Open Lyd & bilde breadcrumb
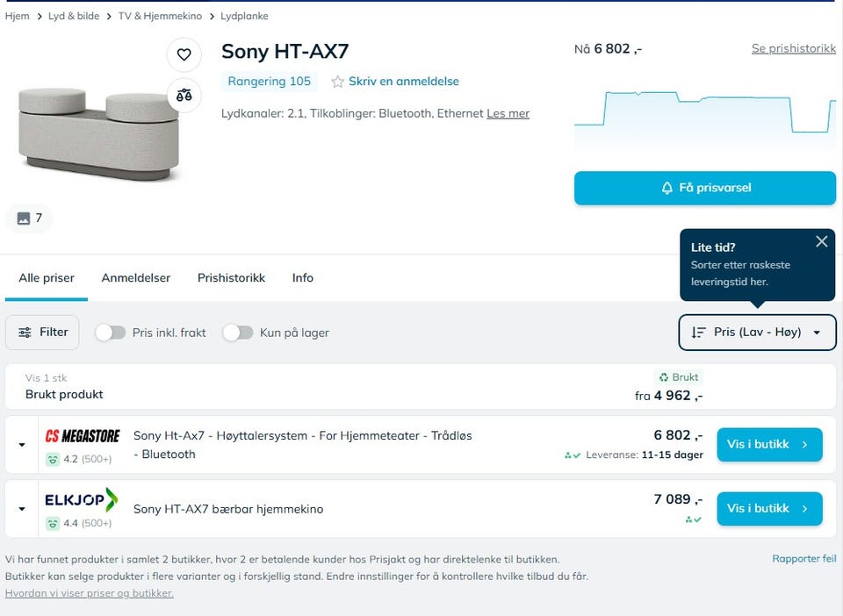 pos(74,16)
